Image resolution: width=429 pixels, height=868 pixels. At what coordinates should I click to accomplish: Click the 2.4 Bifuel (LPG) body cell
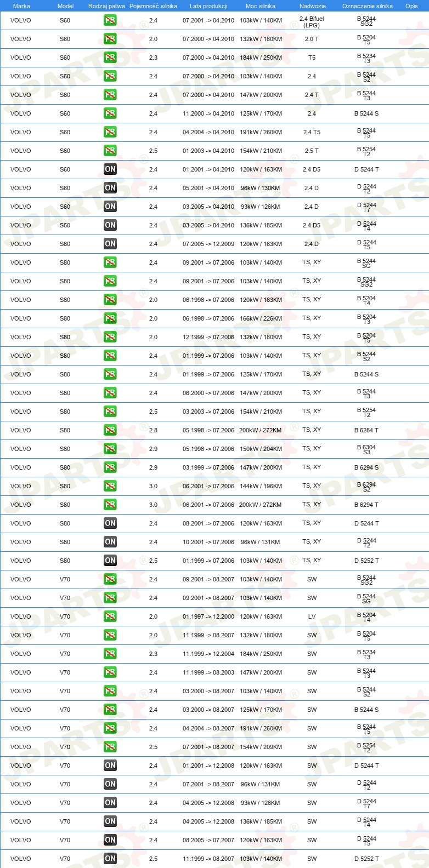(x=312, y=22)
